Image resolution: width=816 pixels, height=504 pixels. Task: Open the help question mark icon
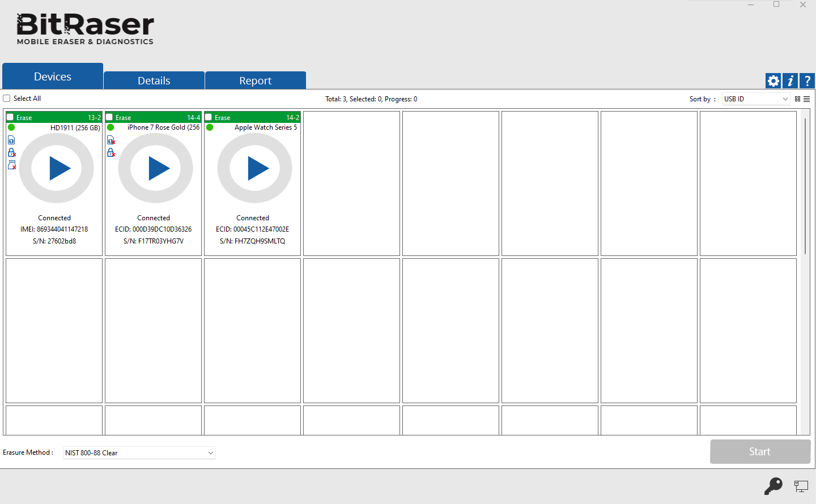807,81
